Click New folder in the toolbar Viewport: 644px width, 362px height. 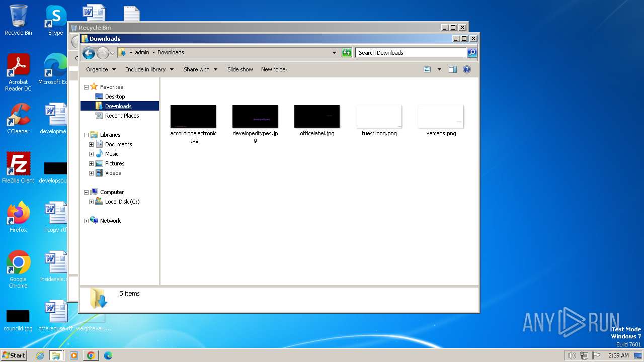click(x=274, y=69)
